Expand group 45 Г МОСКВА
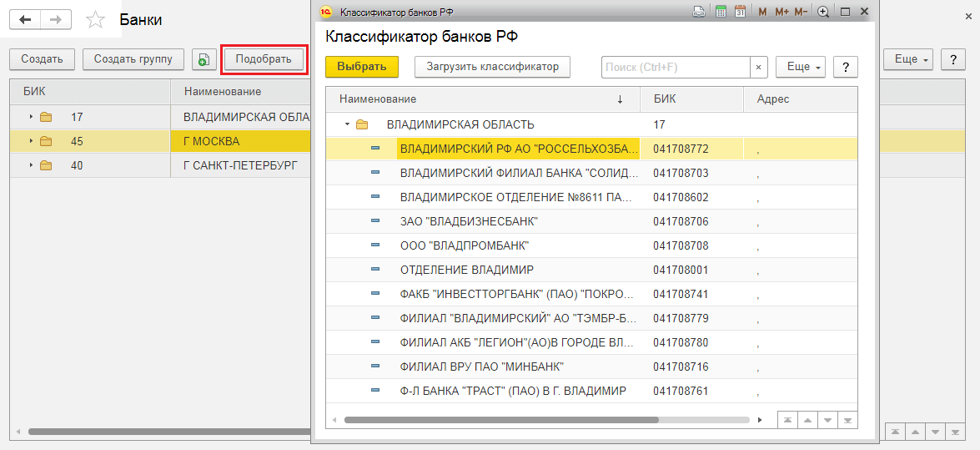This screenshot has width=980, height=450. pos(31,141)
